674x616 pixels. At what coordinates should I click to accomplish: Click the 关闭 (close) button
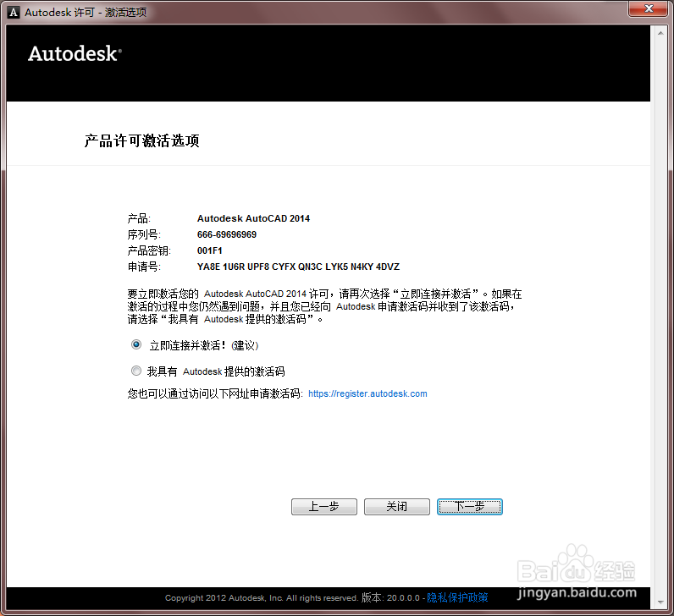tap(397, 507)
